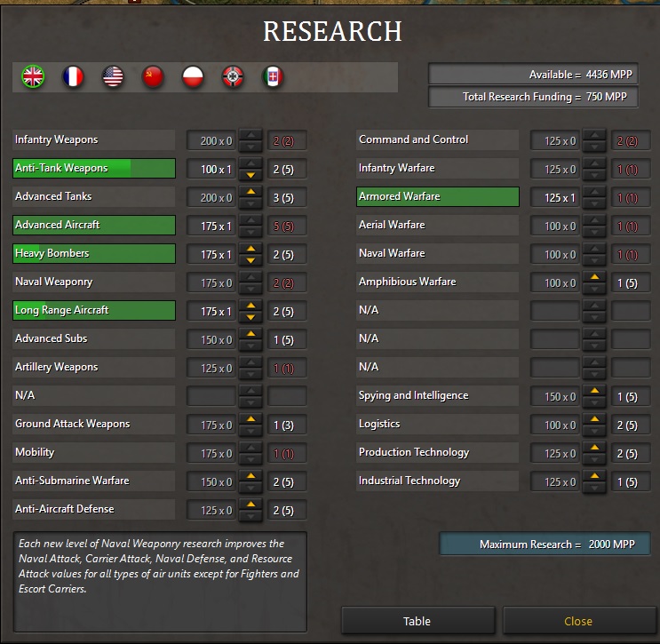Select Production Technology research row
The width and height of the screenshot is (660, 644).
click(x=437, y=452)
